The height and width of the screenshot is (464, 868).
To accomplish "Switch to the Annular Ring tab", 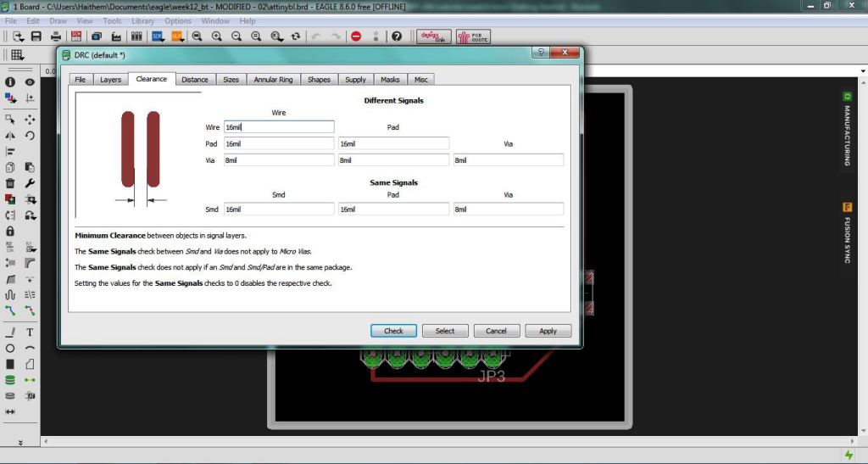I will click(x=273, y=79).
